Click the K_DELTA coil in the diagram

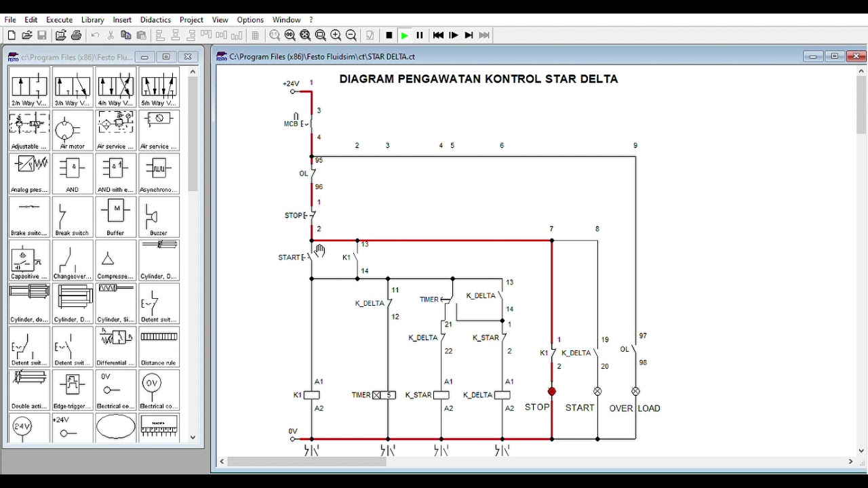tap(502, 395)
